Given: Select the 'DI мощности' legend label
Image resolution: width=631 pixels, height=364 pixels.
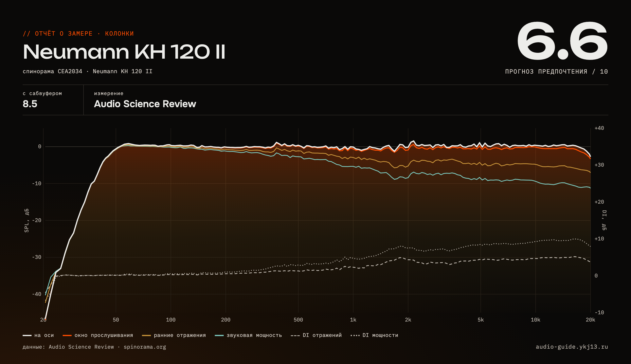Looking at the screenshot, I should coord(380,335).
